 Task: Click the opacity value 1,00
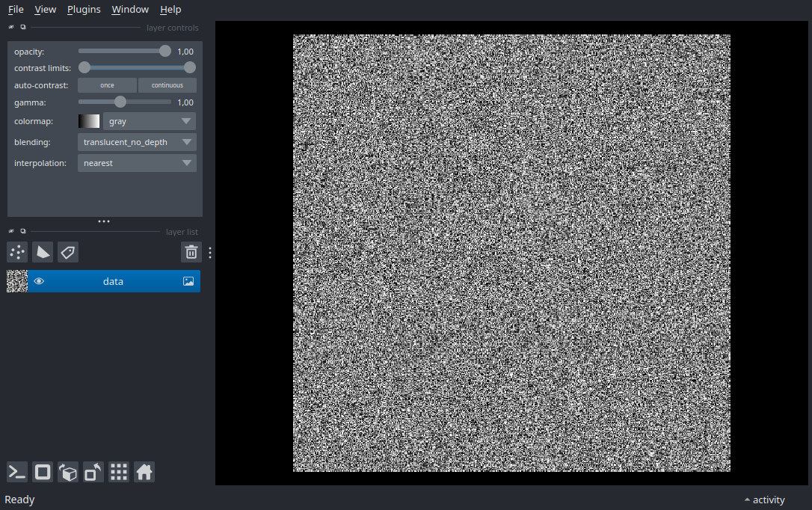pyautogui.click(x=185, y=52)
